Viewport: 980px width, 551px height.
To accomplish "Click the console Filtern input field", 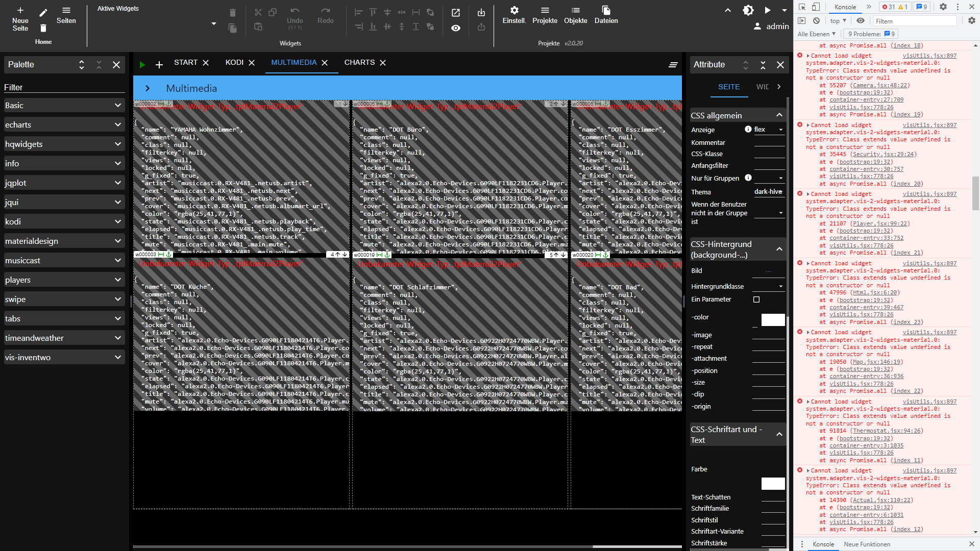I will [915, 21].
